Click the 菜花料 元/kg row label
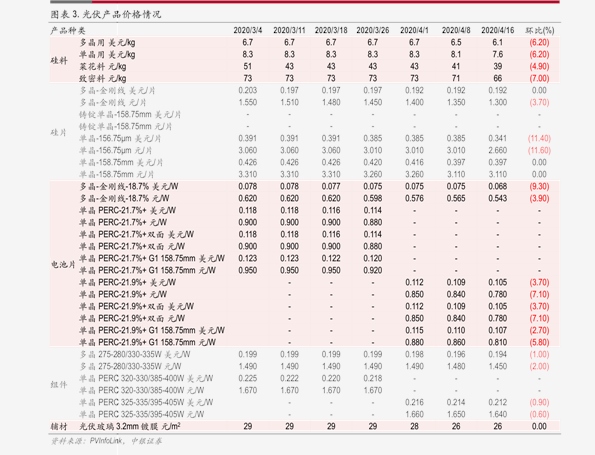This screenshot has height=455, width=595. pyautogui.click(x=103, y=66)
